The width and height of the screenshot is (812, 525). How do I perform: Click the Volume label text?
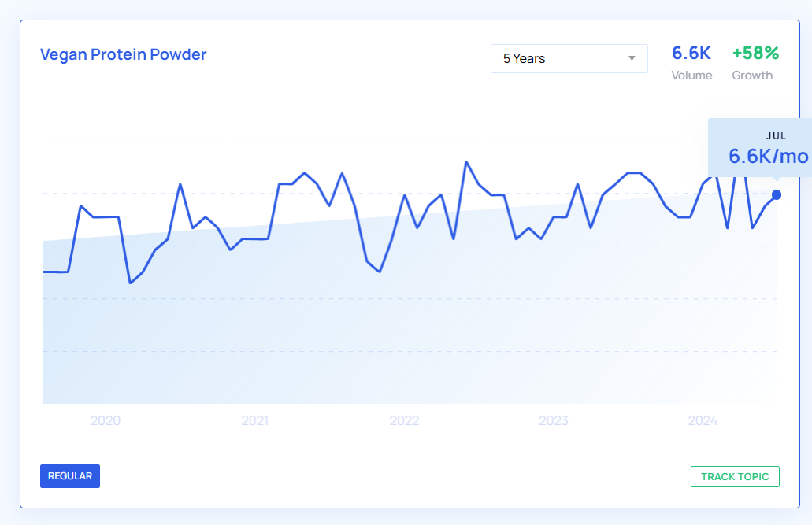(x=691, y=76)
